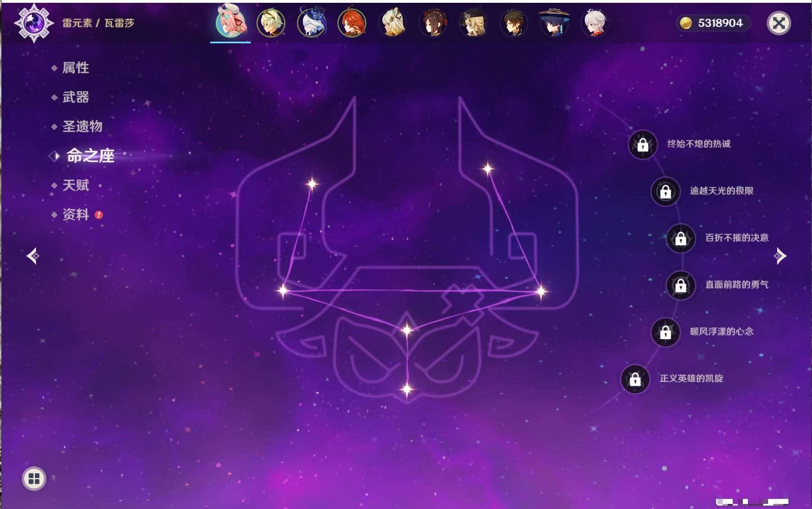Screen dimensions: 812x509
Task: Click the 雷元素 / 瓦雷莎 title text
Action: coord(98,23)
